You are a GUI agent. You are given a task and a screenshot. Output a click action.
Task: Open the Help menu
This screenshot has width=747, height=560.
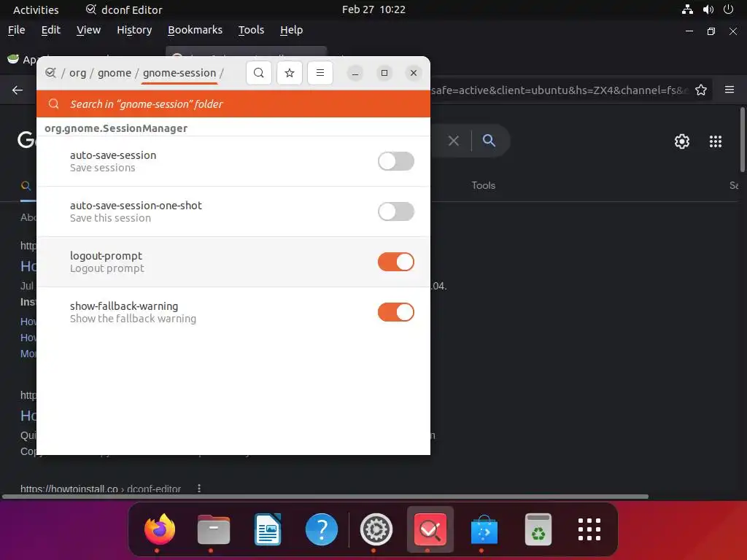pos(292,30)
